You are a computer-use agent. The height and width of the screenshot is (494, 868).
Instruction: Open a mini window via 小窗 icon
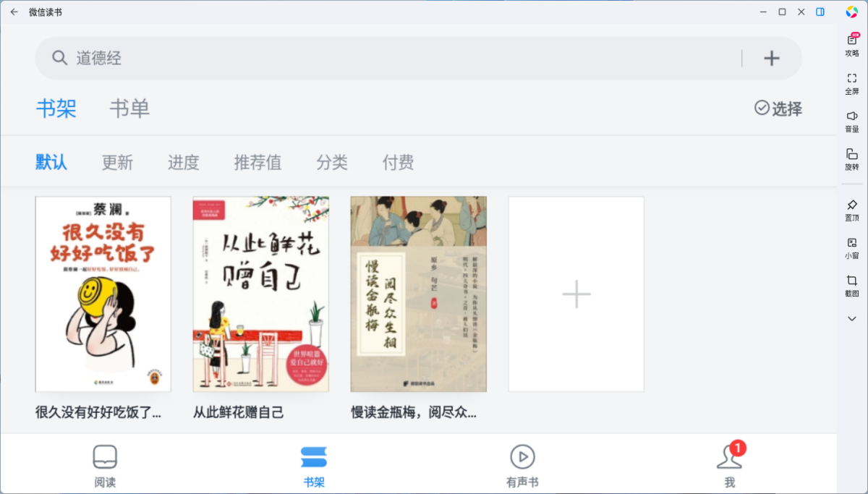pos(851,246)
